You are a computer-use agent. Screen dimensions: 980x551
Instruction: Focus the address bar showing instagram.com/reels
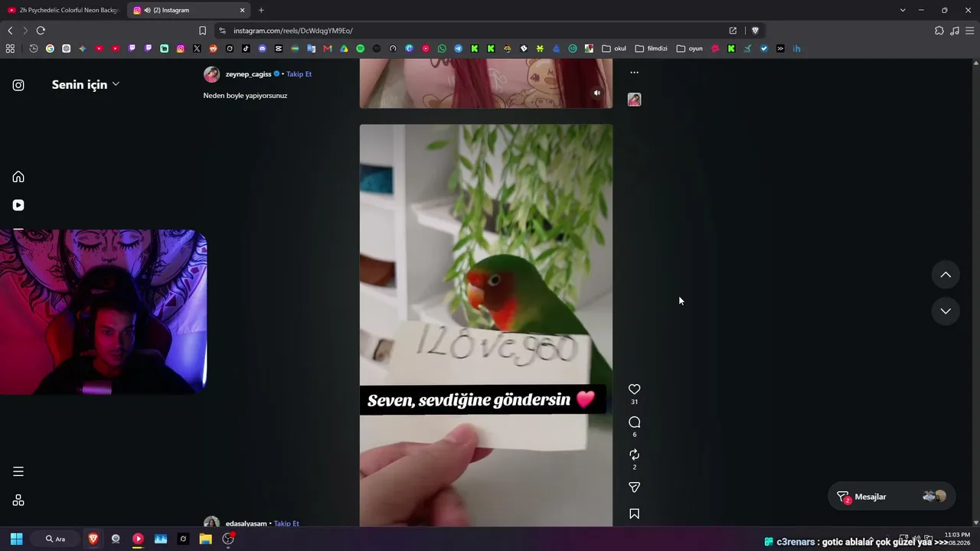(475, 31)
